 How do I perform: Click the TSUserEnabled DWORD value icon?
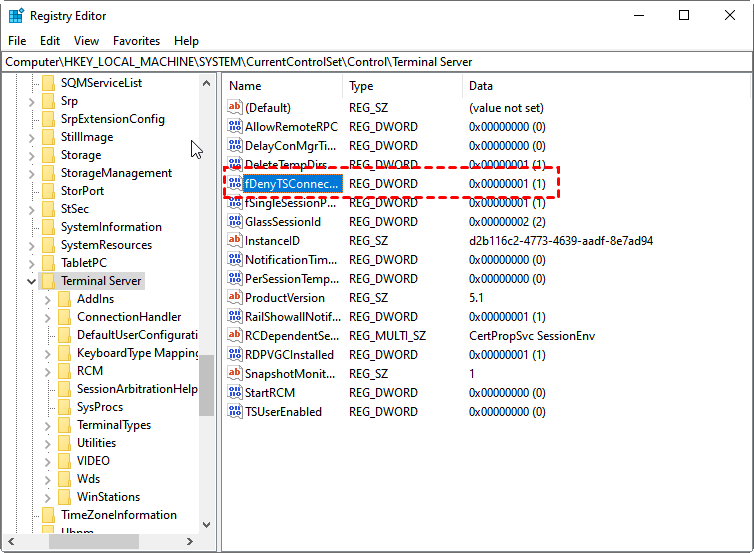(235, 412)
